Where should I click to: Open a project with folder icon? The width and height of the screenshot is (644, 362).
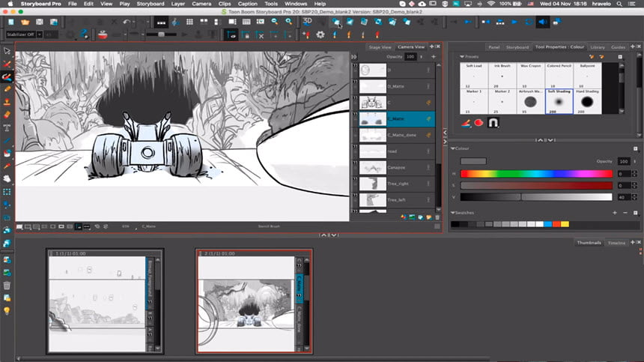(25, 22)
